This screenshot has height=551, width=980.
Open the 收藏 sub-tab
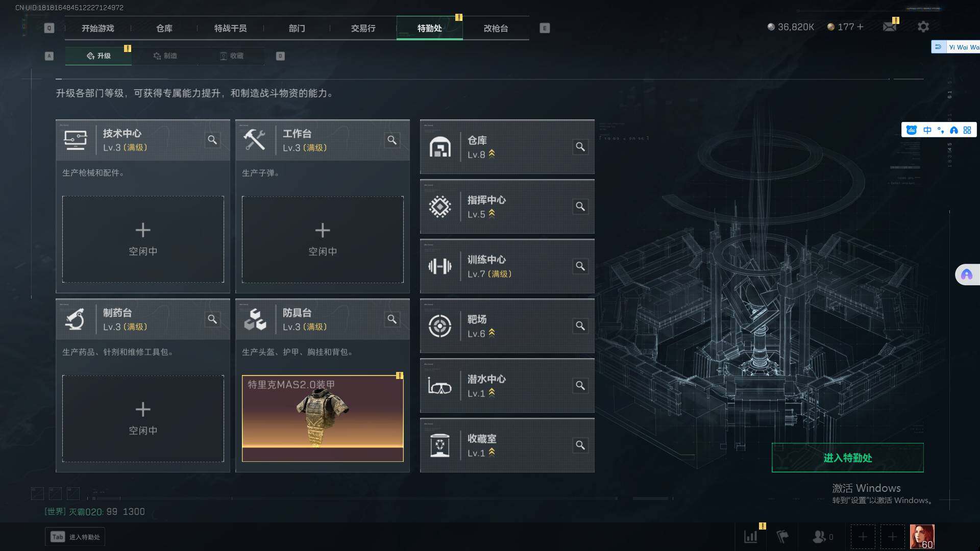coord(232,56)
